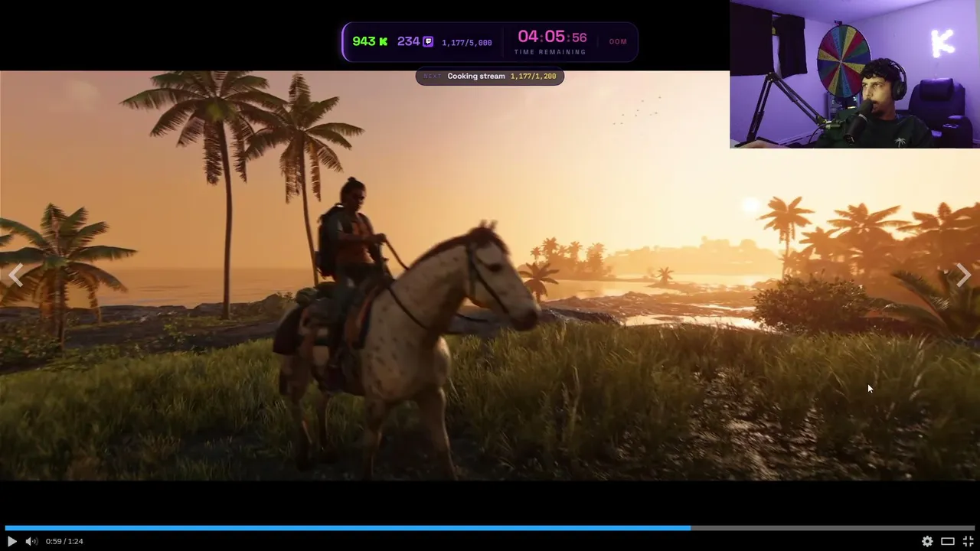Open the player settings gear

(927, 541)
